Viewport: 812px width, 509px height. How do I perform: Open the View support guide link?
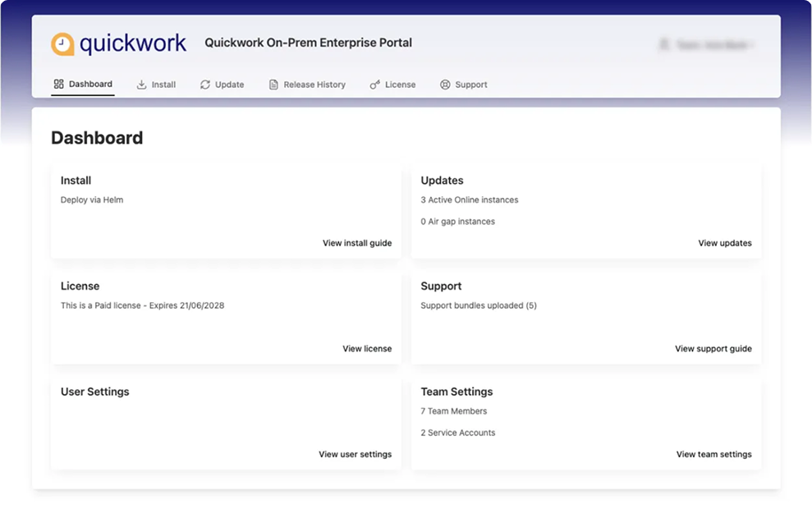pyautogui.click(x=713, y=348)
